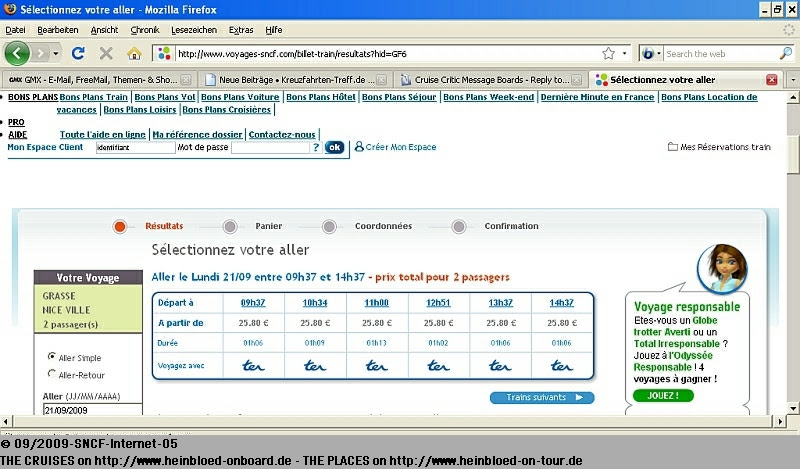Viewport: 800px width, 469px height.
Task: Click the TER logo under 14h37
Action: click(x=562, y=365)
